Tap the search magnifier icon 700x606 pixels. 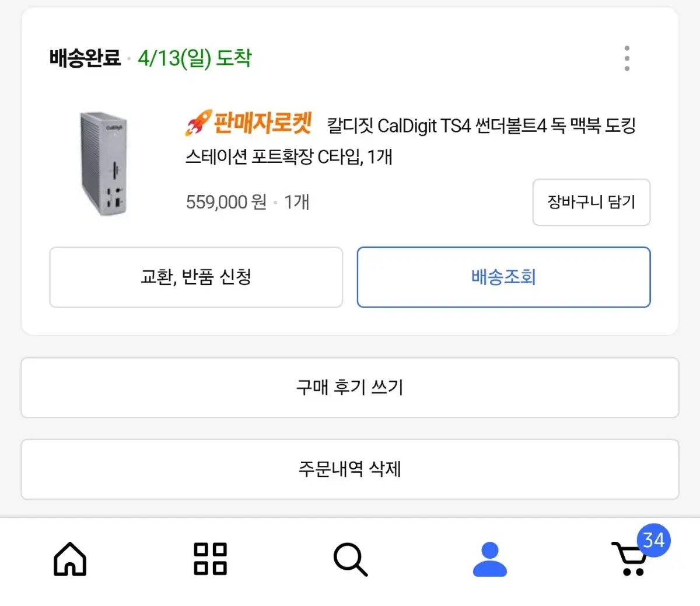(x=350, y=559)
